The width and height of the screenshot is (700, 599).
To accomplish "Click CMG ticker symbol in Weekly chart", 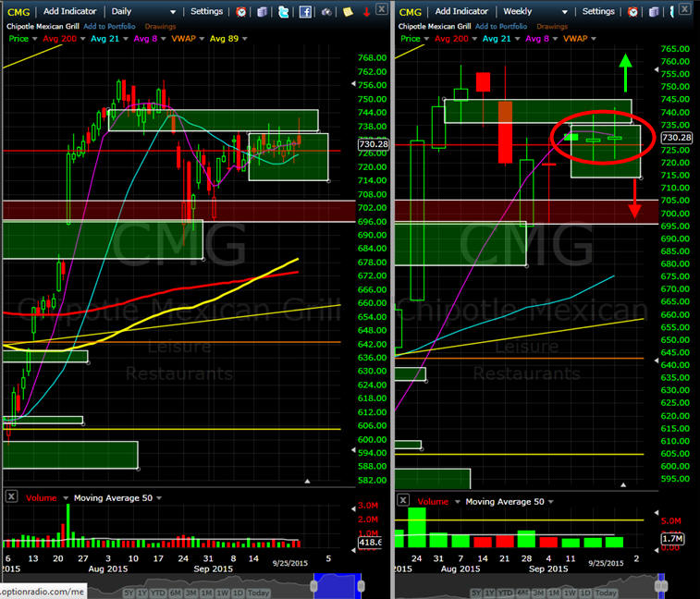I will [x=410, y=12].
